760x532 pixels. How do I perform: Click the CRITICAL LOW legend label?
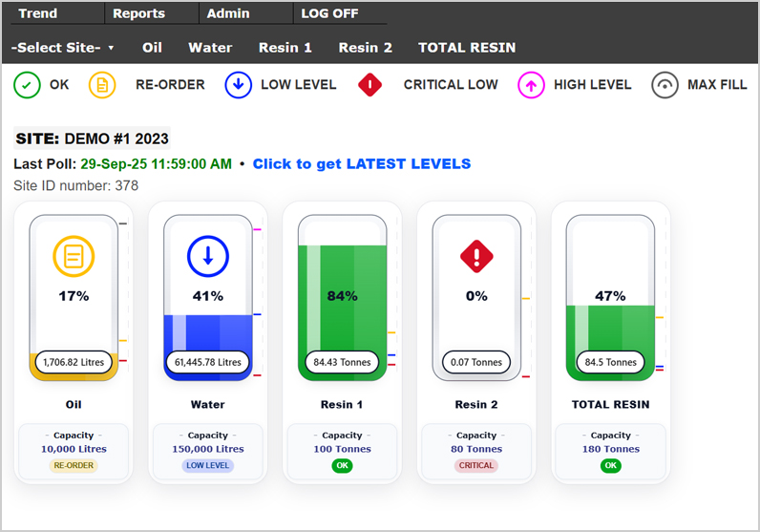pyautogui.click(x=451, y=84)
